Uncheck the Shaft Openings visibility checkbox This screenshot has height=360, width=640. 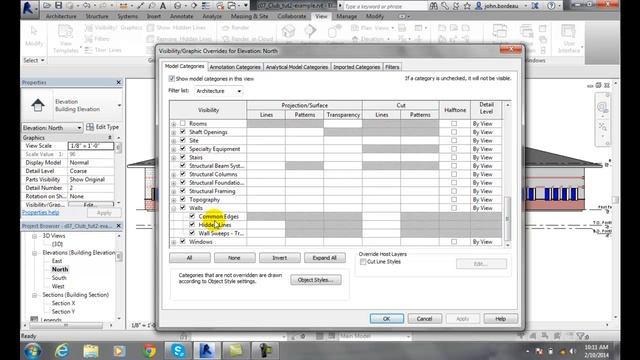pos(182,132)
